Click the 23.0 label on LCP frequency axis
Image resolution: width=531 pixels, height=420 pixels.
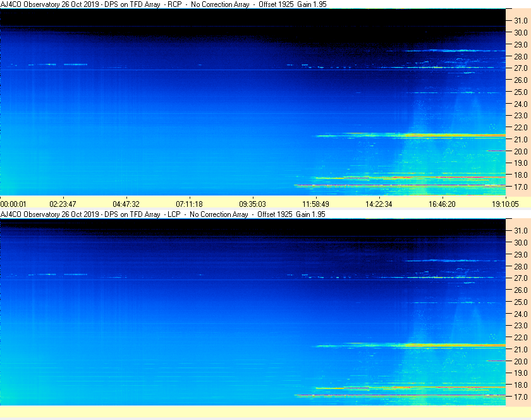click(x=521, y=325)
